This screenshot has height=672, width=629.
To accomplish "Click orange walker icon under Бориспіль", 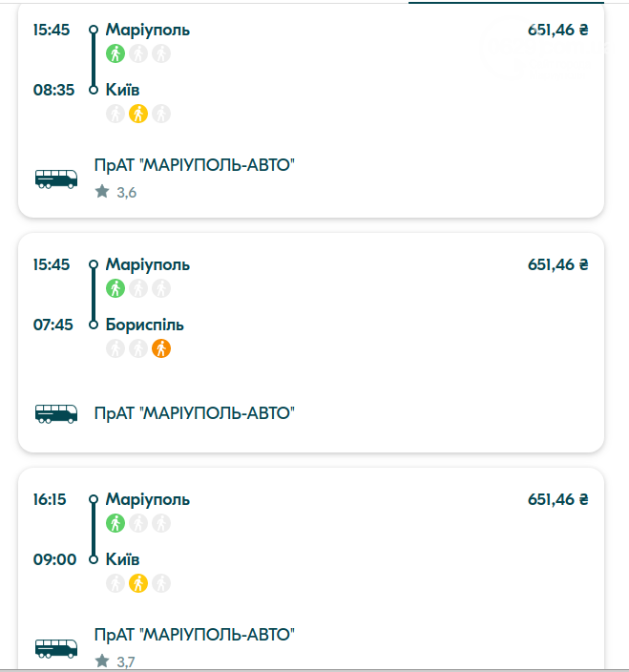I will [x=161, y=348].
